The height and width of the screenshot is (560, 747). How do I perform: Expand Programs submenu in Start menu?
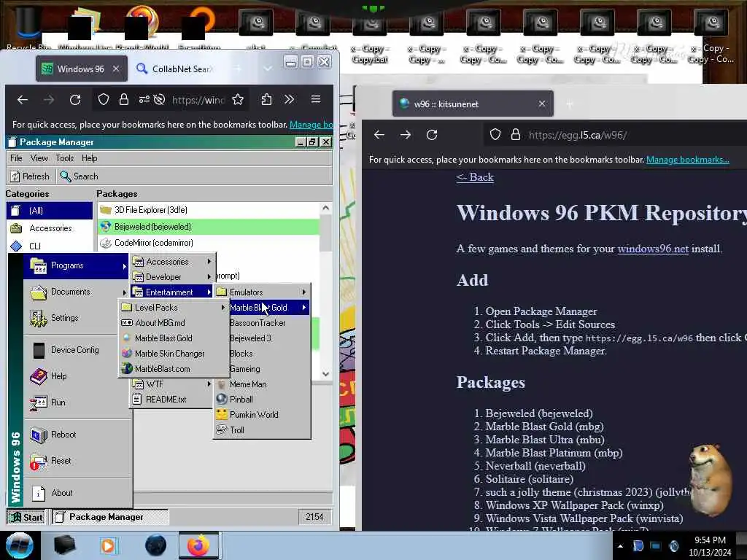click(x=77, y=265)
